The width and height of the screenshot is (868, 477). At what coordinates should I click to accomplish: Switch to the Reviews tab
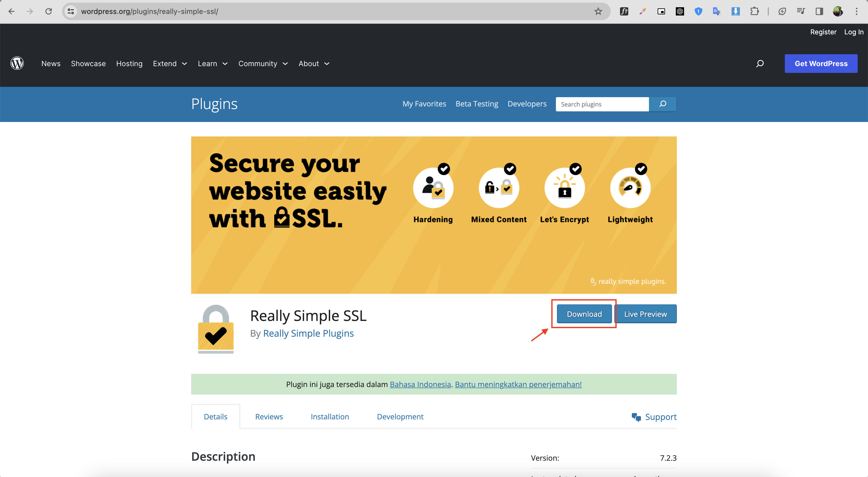[269, 417]
